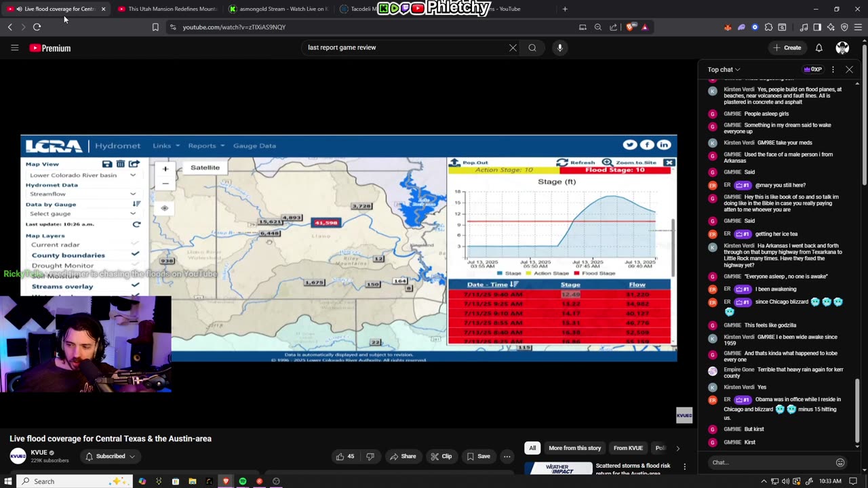The width and height of the screenshot is (868, 488).
Task: Open the Brave Rewards triangle icon
Action: pos(644,27)
